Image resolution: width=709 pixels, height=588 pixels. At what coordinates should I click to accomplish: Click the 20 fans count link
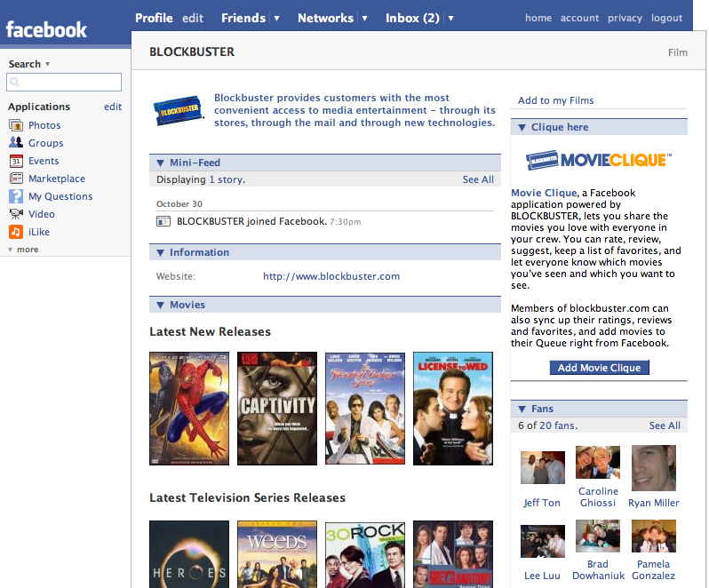(x=558, y=425)
